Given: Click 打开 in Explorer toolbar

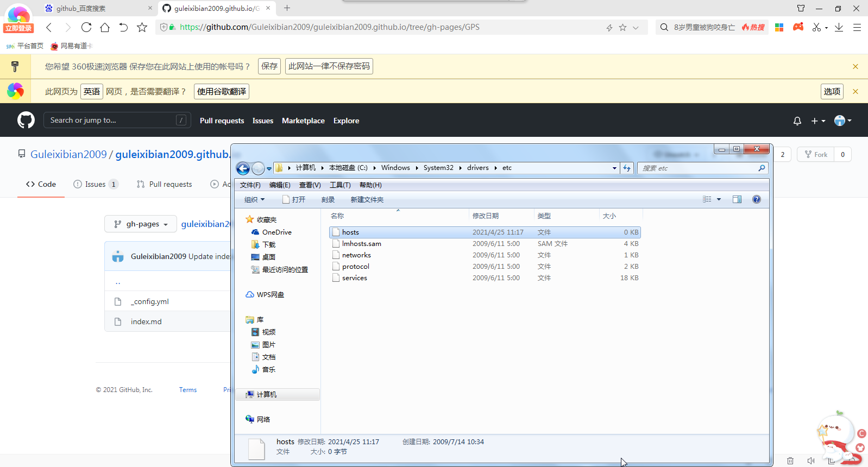Looking at the screenshot, I should (294, 200).
